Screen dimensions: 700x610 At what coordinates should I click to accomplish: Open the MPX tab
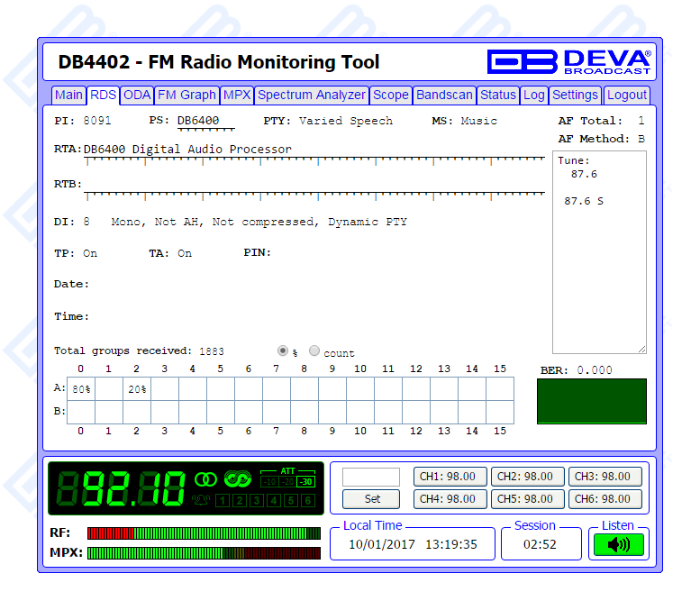tap(237, 95)
